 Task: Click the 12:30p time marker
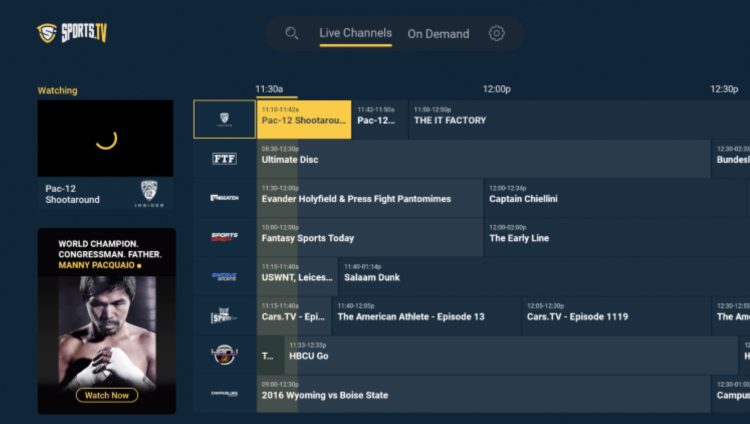click(724, 89)
